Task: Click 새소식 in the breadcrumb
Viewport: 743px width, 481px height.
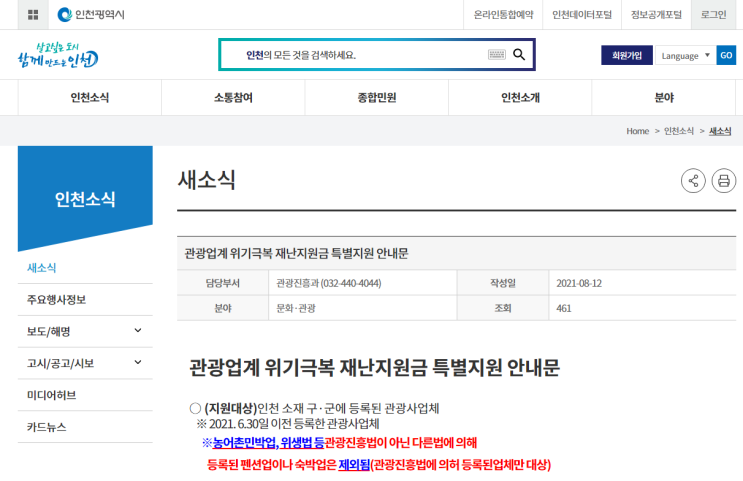Action: click(x=720, y=131)
